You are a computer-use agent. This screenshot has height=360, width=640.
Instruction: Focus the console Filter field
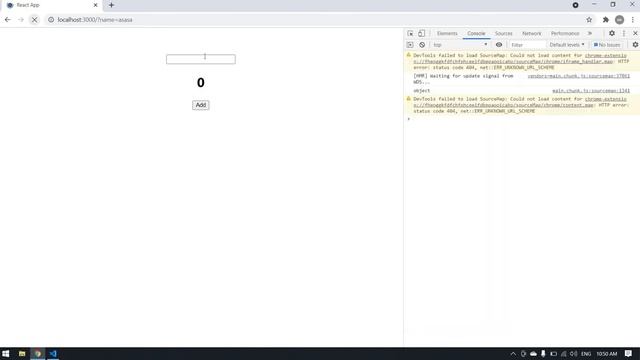(527, 45)
